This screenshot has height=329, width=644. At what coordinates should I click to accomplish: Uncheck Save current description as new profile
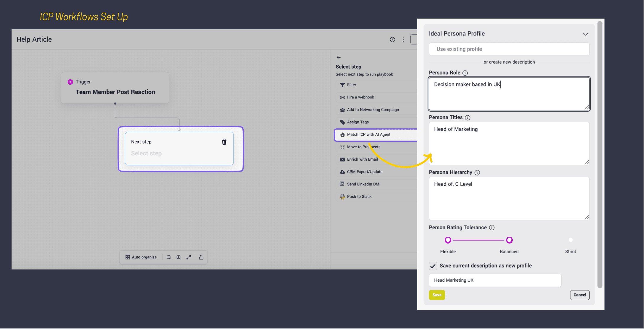(x=433, y=266)
